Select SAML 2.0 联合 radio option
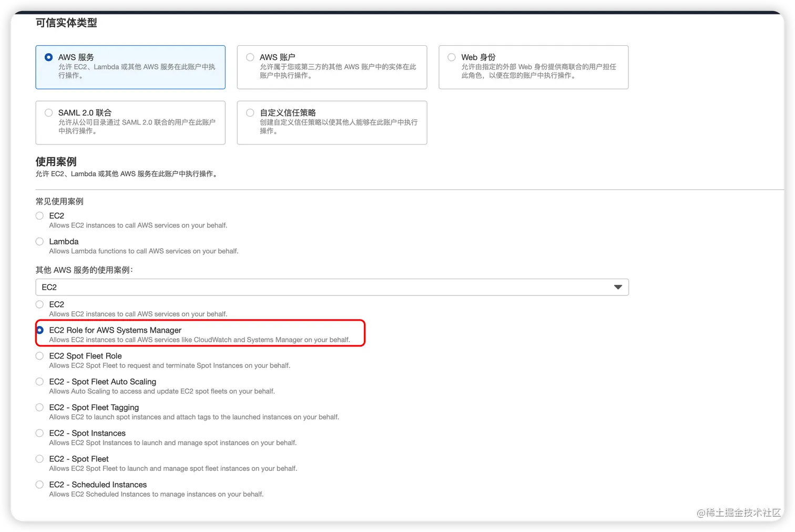 click(48, 112)
